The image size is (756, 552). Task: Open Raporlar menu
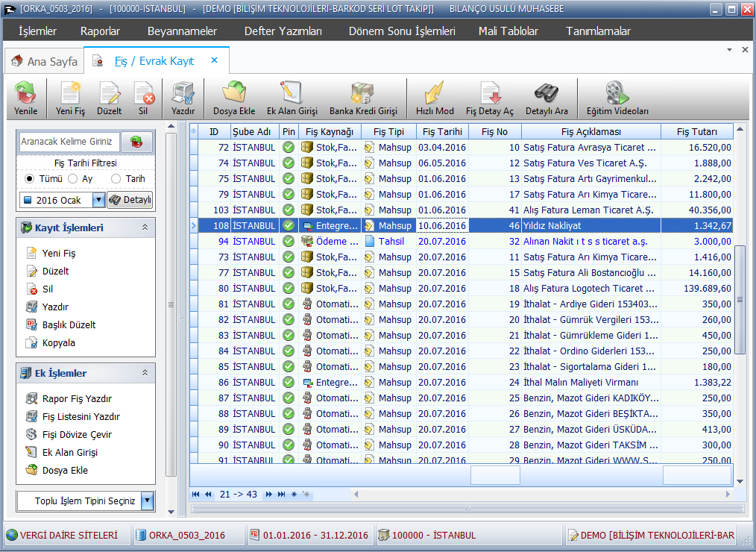(100, 31)
